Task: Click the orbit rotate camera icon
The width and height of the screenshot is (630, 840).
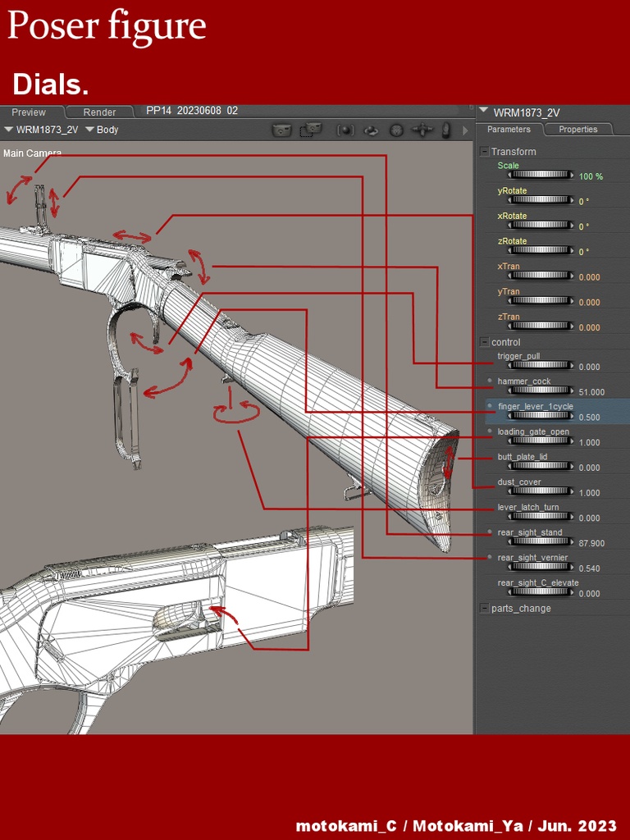Action: tap(372, 130)
